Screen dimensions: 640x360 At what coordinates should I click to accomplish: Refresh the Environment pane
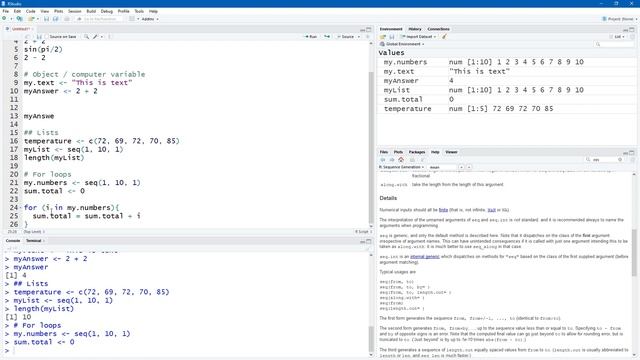[632, 37]
